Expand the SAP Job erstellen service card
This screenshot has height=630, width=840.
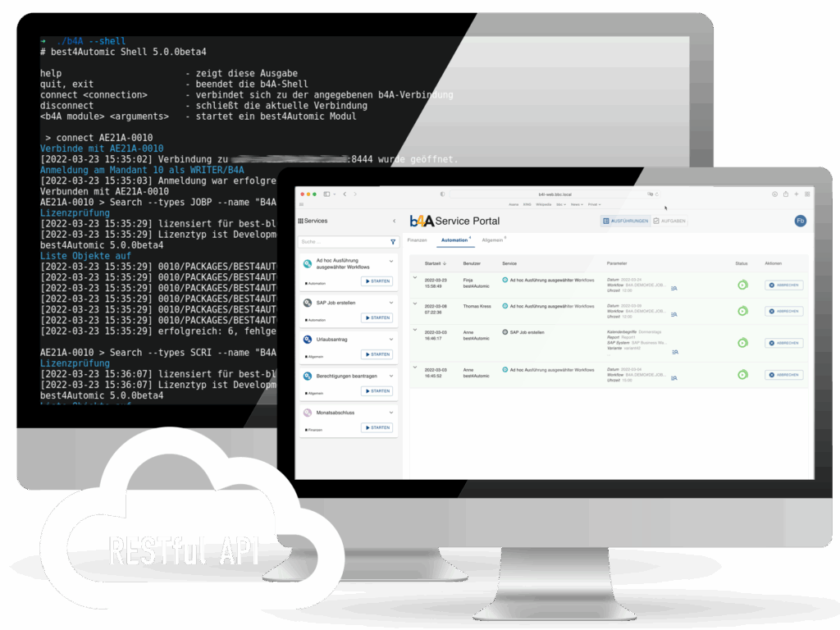click(391, 303)
